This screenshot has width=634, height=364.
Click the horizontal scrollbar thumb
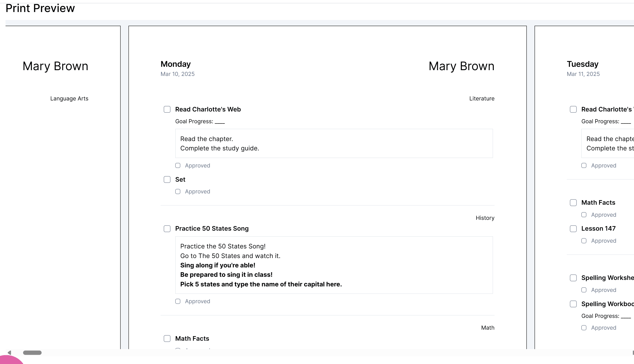tap(32, 352)
